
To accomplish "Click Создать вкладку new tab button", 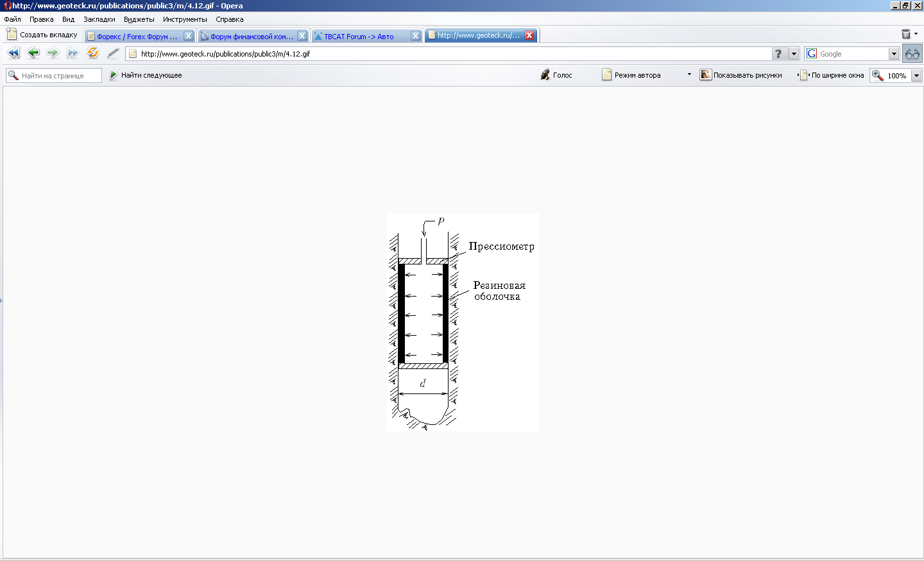I will pyautogui.click(x=42, y=35).
